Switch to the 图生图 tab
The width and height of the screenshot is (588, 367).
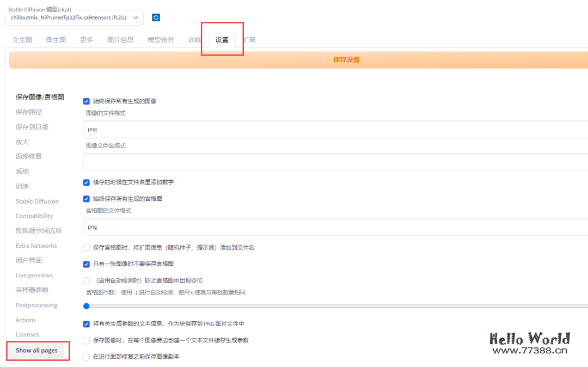(56, 40)
